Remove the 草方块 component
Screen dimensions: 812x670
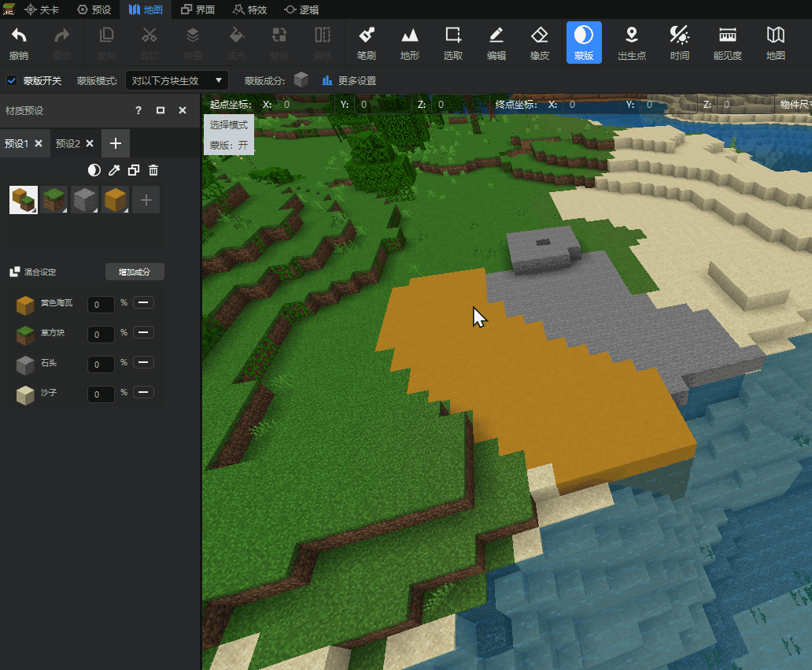click(143, 332)
